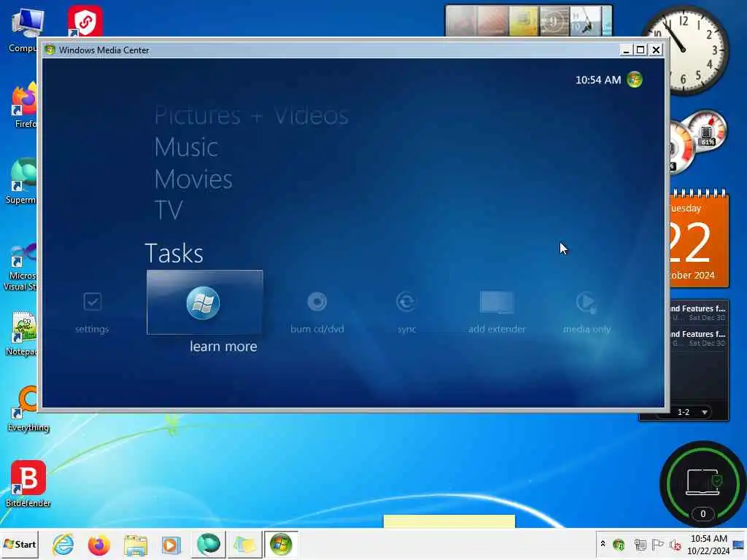Close the Windows Media Center window

click(x=656, y=50)
